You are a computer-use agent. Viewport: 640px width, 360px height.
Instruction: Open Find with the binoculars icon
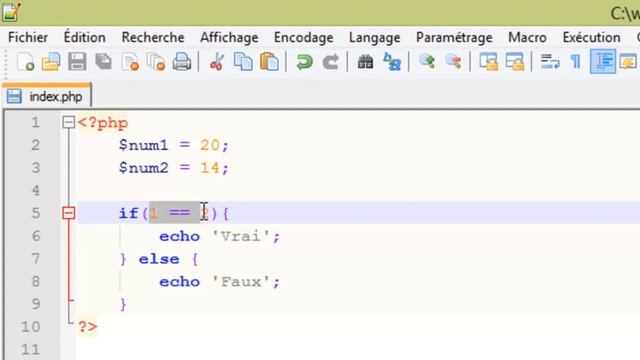pyautogui.click(x=365, y=62)
